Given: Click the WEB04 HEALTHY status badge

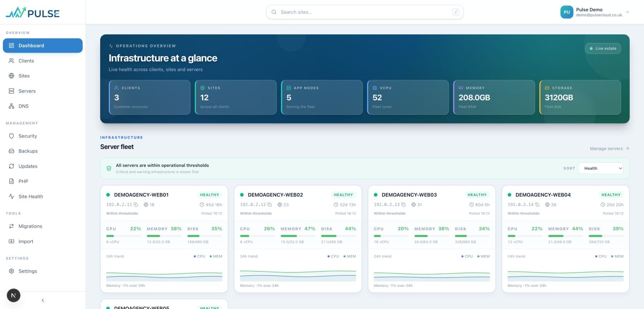Looking at the screenshot, I should click(611, 195).
